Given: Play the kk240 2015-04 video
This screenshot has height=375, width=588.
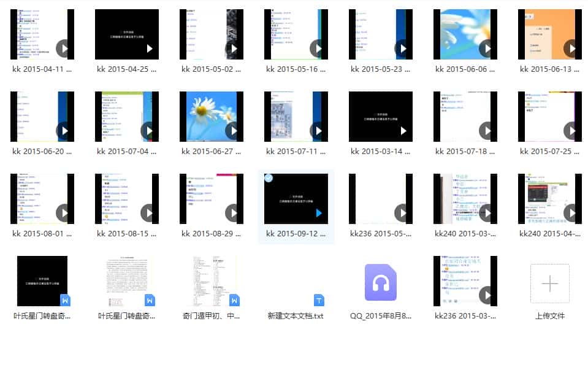Looking at the screenshot, I should pyautogui.click(x=571, y=213).
